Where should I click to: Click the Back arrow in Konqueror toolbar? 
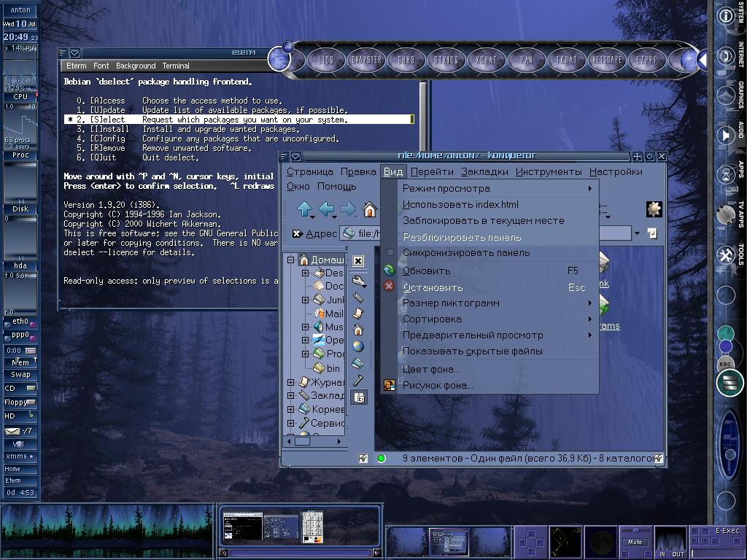(326, 210)
